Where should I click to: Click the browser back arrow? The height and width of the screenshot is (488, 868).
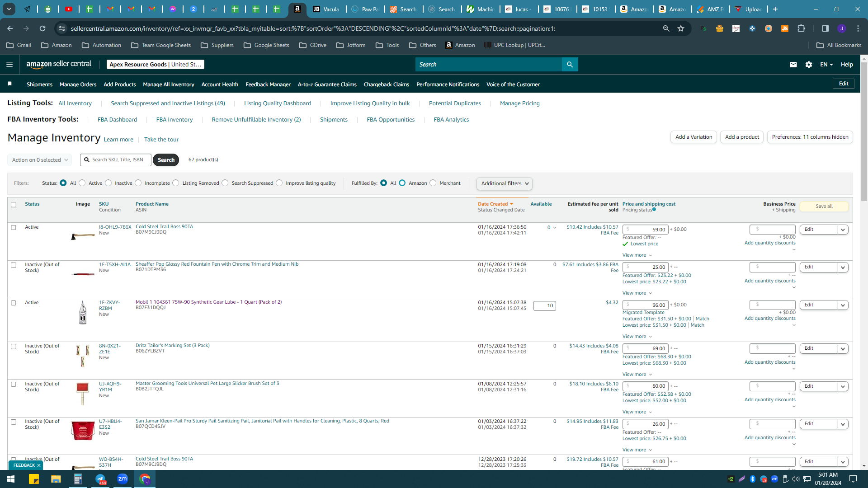coord(10,28)
